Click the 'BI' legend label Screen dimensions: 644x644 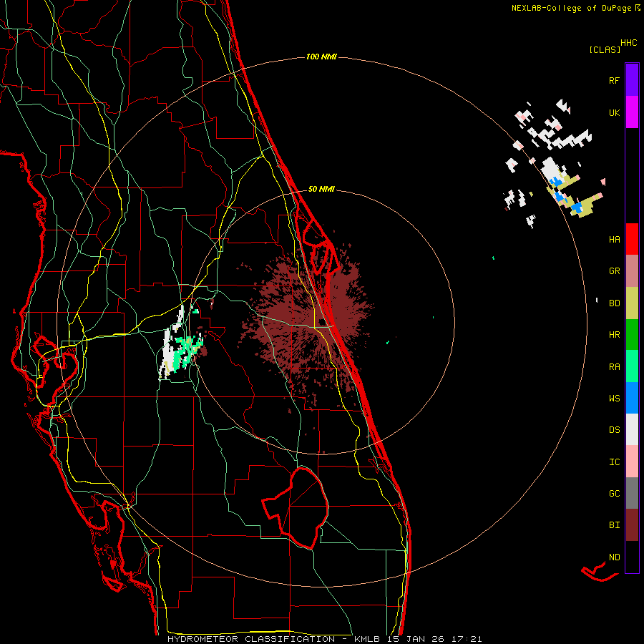tap(614, 525)
